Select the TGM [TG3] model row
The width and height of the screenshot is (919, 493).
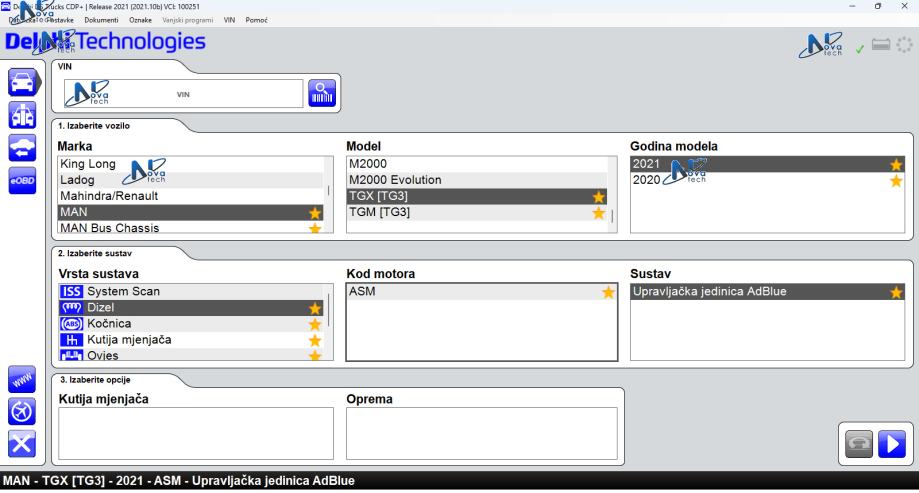[x=477, y=212]
